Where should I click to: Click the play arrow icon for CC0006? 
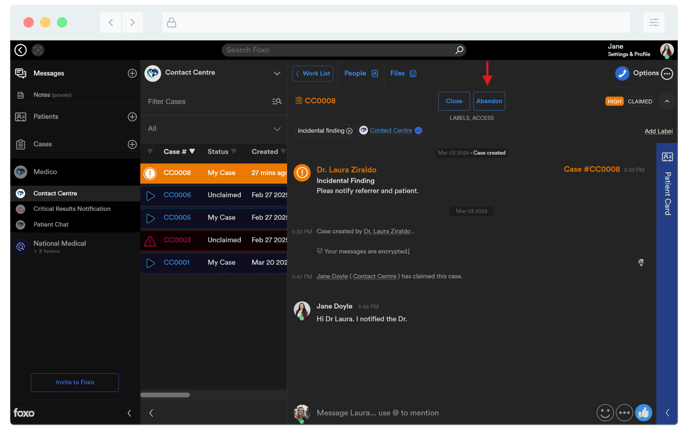(150, 196)
